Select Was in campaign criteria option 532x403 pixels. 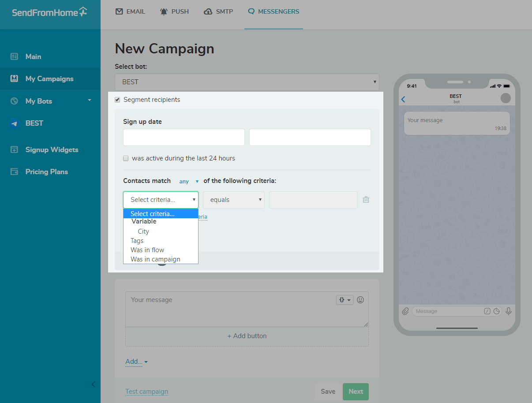coord(155,259)
